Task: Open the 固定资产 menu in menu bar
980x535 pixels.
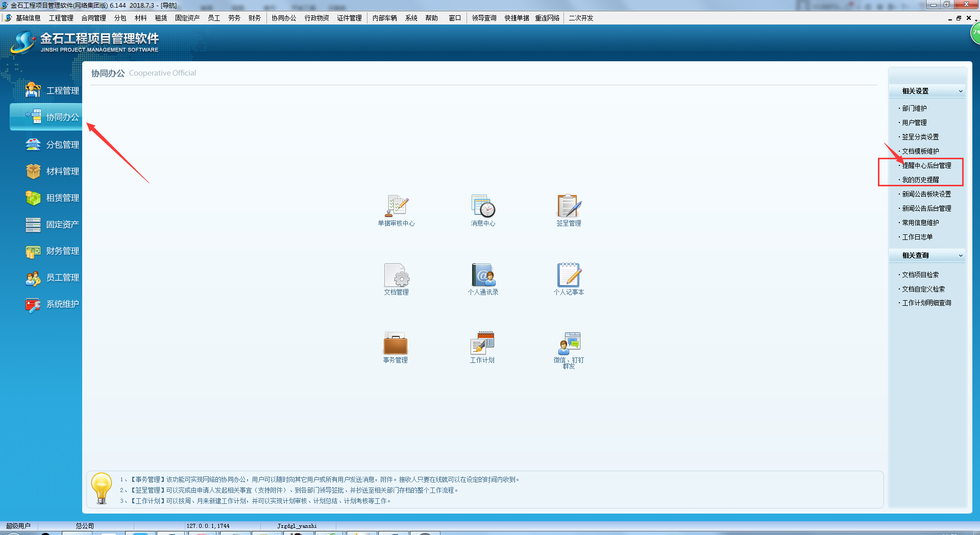Action: pos(187,18)
